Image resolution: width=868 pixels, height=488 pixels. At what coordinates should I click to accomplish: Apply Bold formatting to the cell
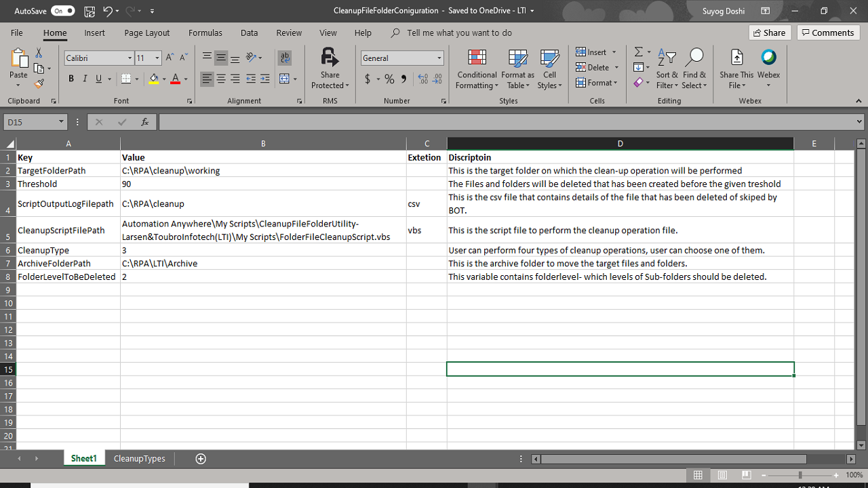[x=71, y=79]
